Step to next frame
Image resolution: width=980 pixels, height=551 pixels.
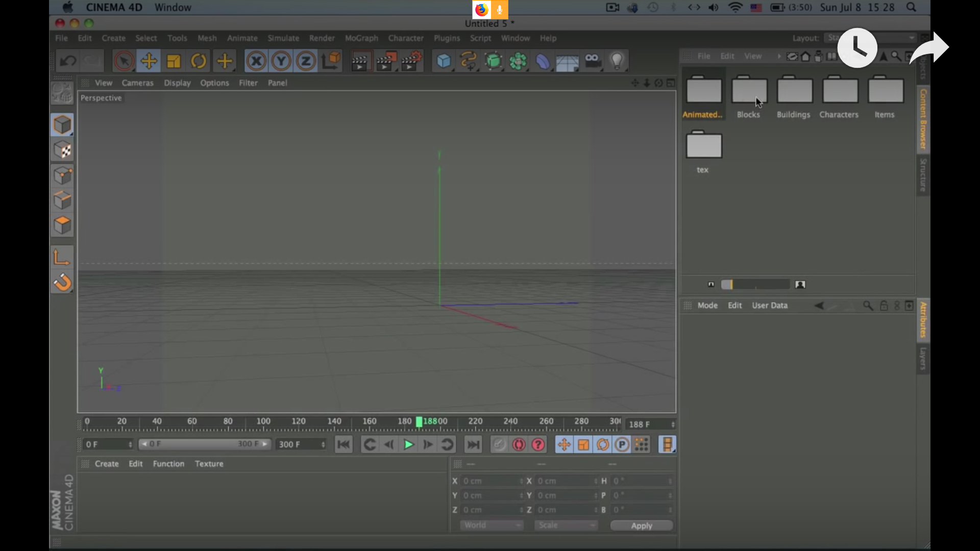[x=428, y=445]
